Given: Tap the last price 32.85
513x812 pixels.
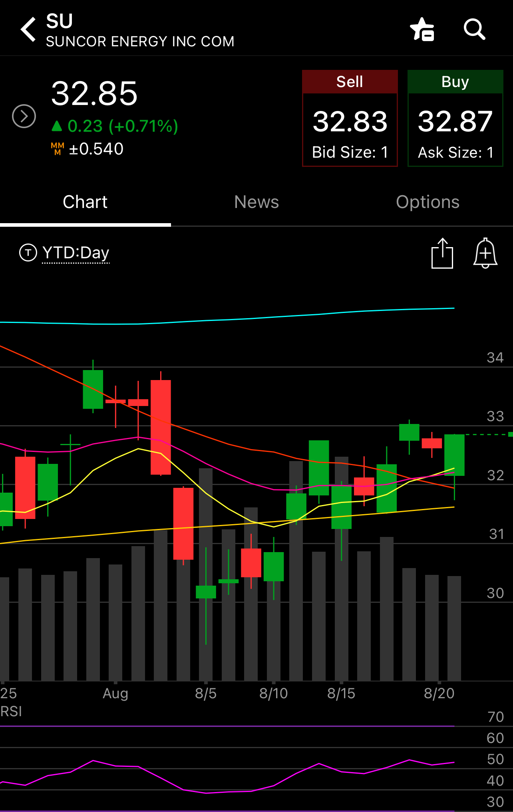Looking at the screenshot, I should coord(95,93).
